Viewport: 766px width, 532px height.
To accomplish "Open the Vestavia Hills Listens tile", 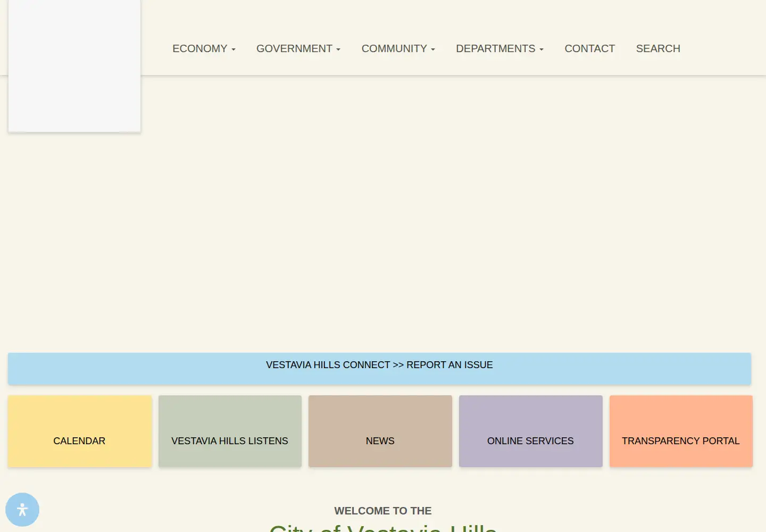I will click(x=230, y=431).
